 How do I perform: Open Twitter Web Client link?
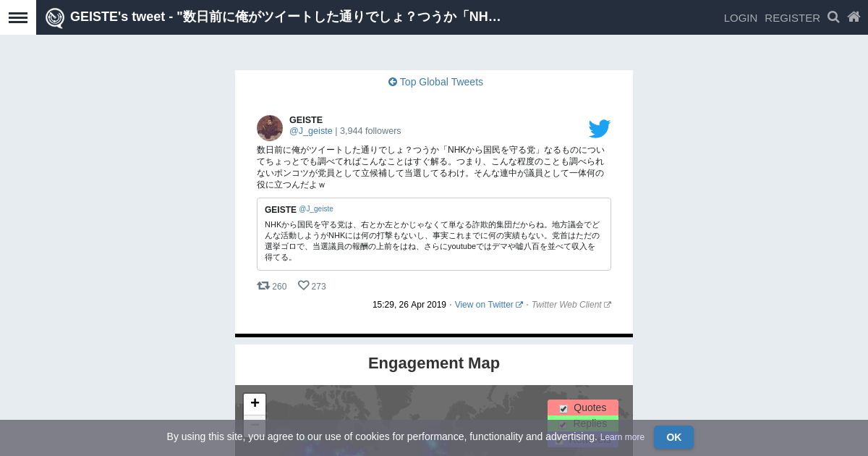(571, 305)
